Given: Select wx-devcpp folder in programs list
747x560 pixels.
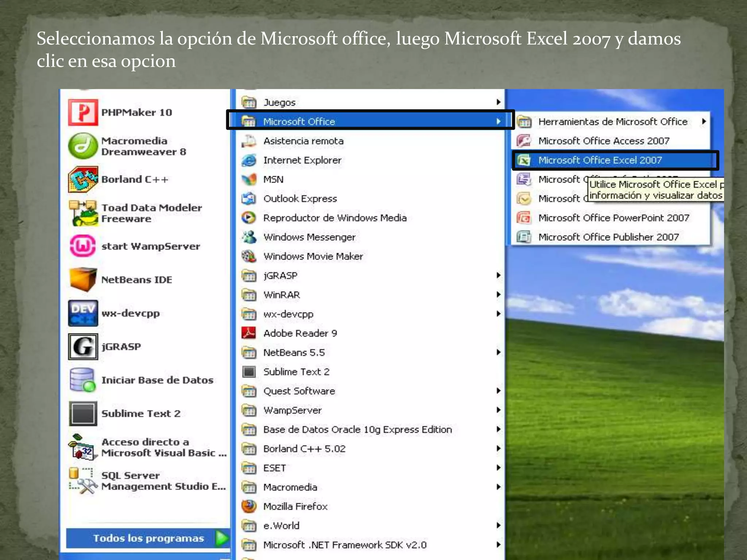Looking at the screenshot, I should (371, 314).
